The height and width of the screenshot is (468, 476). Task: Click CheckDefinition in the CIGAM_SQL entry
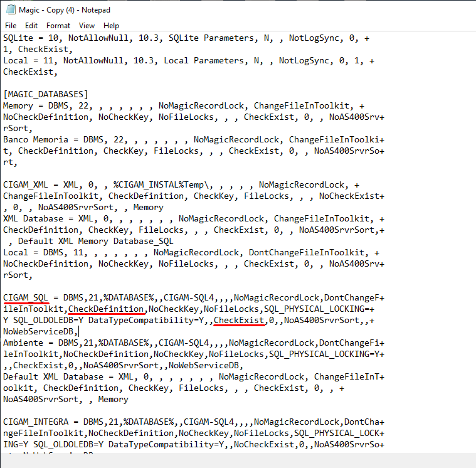tap(106, 309)
